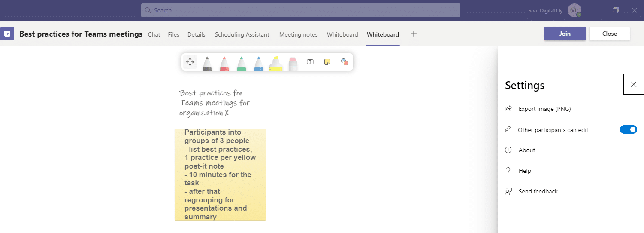644x233 pixels.
Task: Switch to the Meeting notes tab
Action: (298, 34)
